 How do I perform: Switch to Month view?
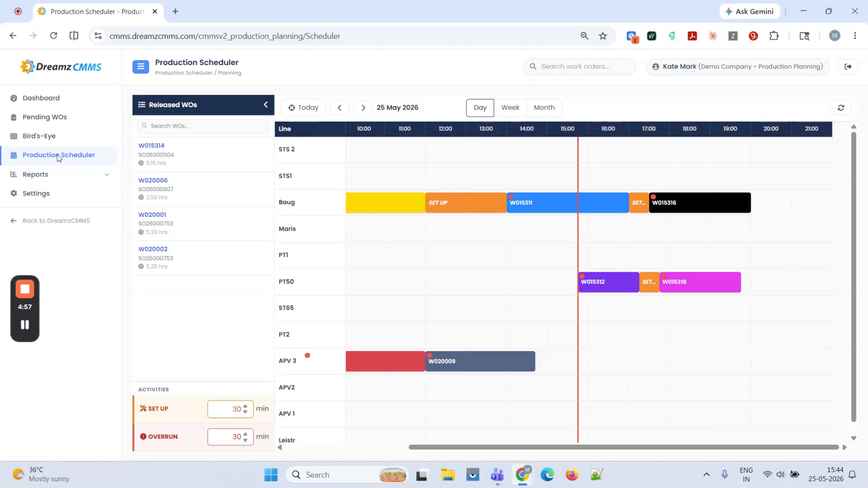coord(544,108)
